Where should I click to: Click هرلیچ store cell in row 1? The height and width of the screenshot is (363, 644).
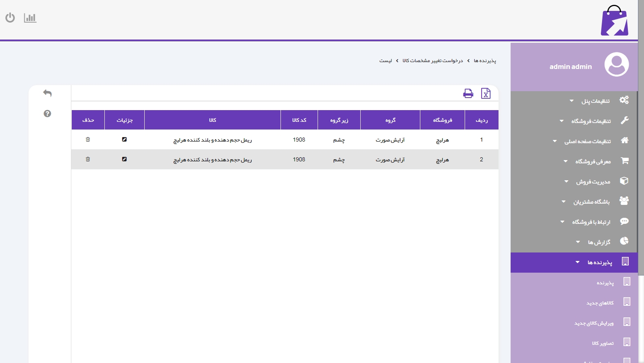(x=442, y=140)
